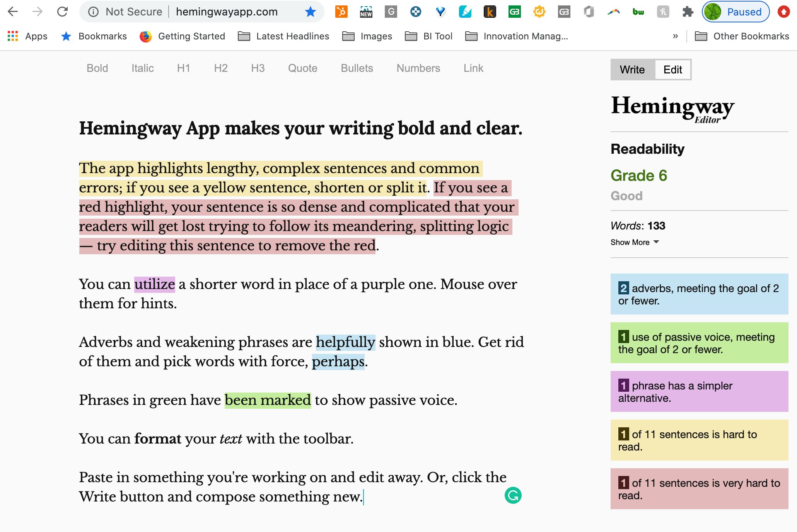Open the Grammarly icon in the editor
The width and height of the screenshot is (797, 532).
[x=513, y=495]
